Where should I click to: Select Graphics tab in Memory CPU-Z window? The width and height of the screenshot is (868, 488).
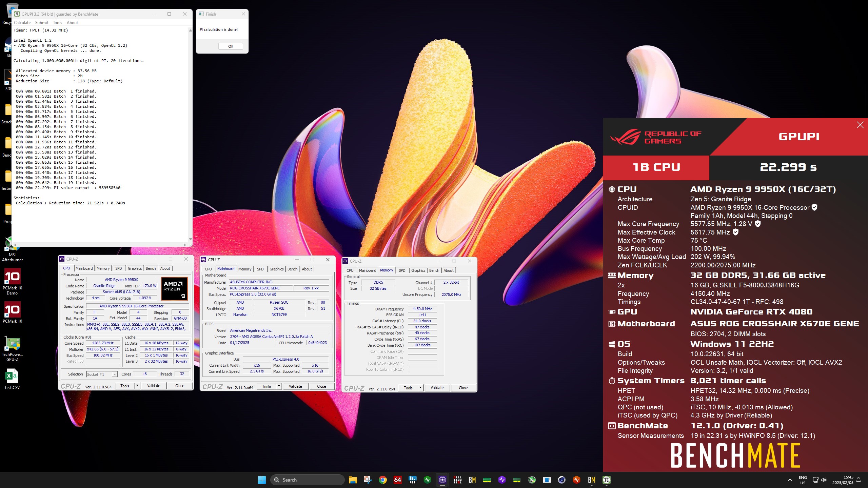(418, 270)
